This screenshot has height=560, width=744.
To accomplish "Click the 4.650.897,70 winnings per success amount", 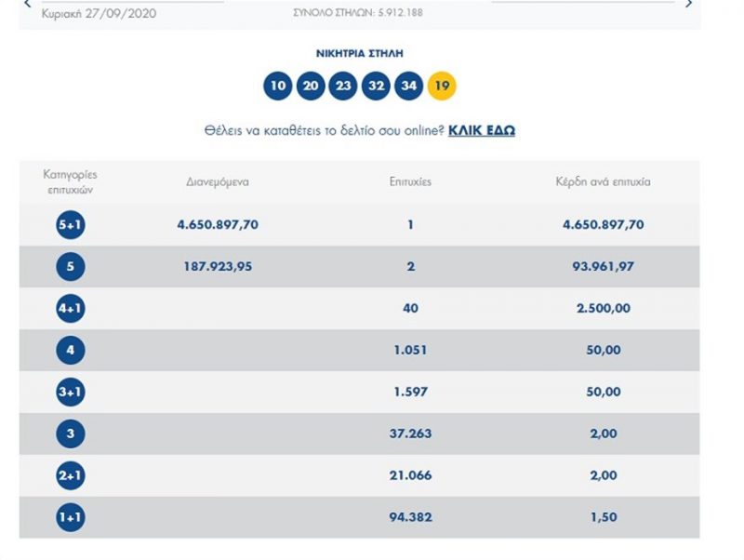I will (603, 225).
